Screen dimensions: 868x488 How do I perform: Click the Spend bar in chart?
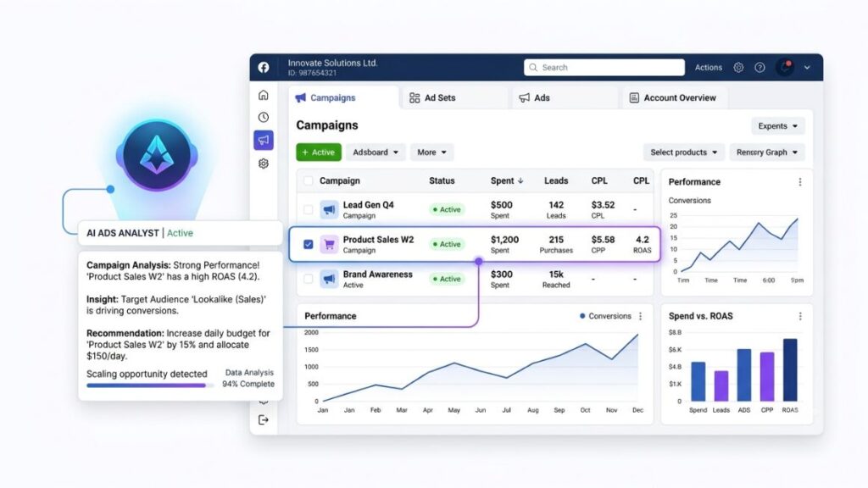pyautogui.click(x=698, y=381)
